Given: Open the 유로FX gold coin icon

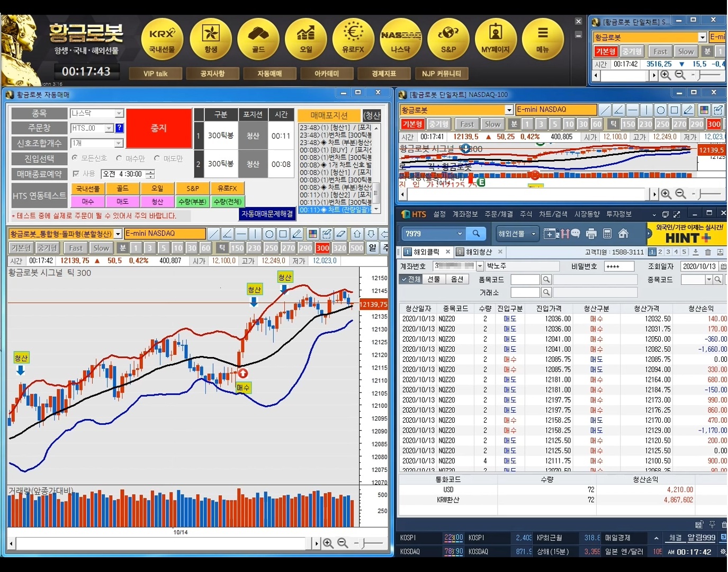Looking at the screenshot, I should (x=353, y=39).
